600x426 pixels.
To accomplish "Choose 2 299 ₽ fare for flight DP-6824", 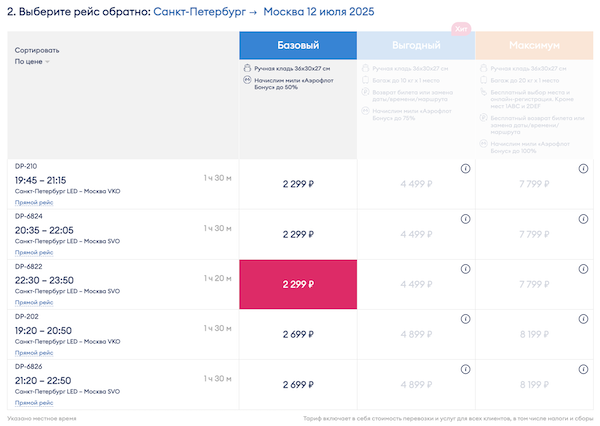I will (x=297, y=234).
